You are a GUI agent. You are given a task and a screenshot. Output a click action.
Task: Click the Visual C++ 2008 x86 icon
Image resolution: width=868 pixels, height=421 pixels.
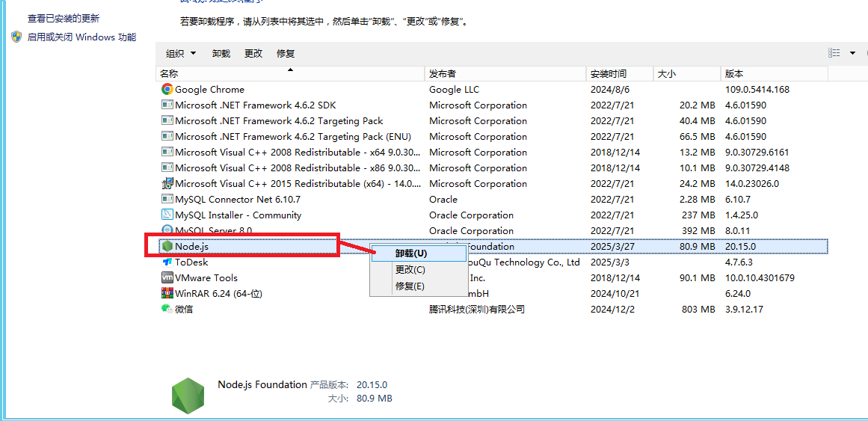tap(167, 168)
